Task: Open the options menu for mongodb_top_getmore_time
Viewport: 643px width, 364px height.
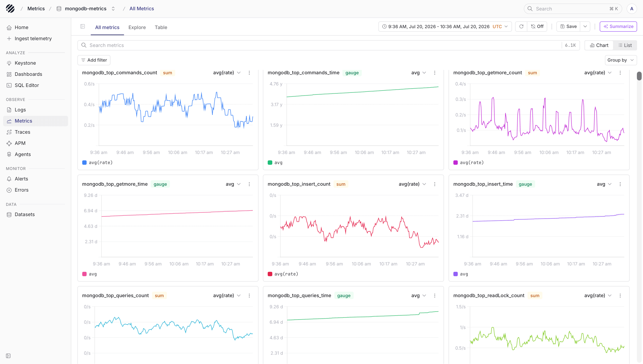Action: coord(249,184)
